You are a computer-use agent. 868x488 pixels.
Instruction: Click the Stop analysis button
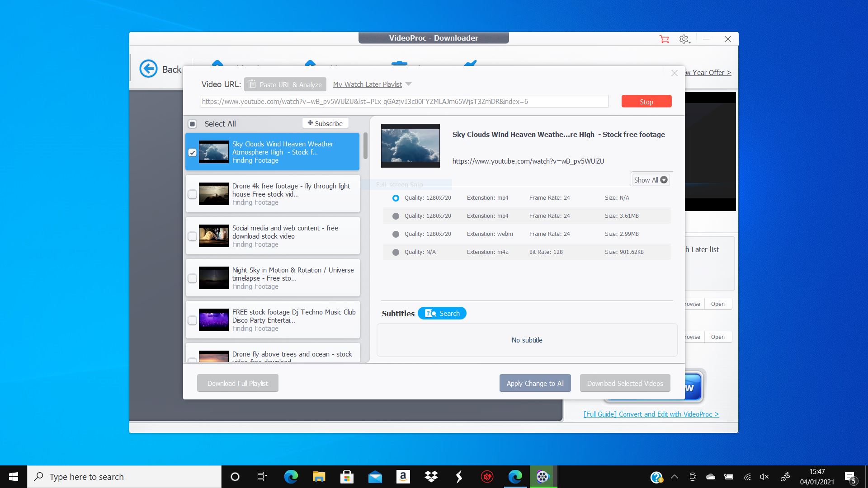646,101
